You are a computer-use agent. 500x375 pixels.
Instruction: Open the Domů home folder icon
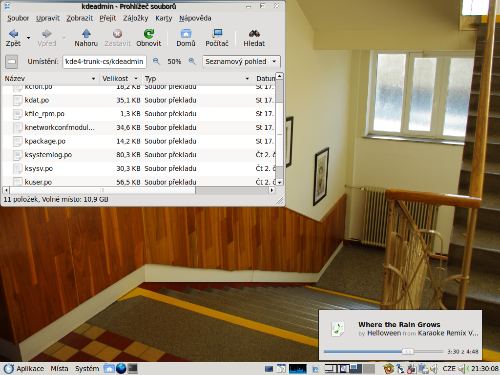pos(186,33)
